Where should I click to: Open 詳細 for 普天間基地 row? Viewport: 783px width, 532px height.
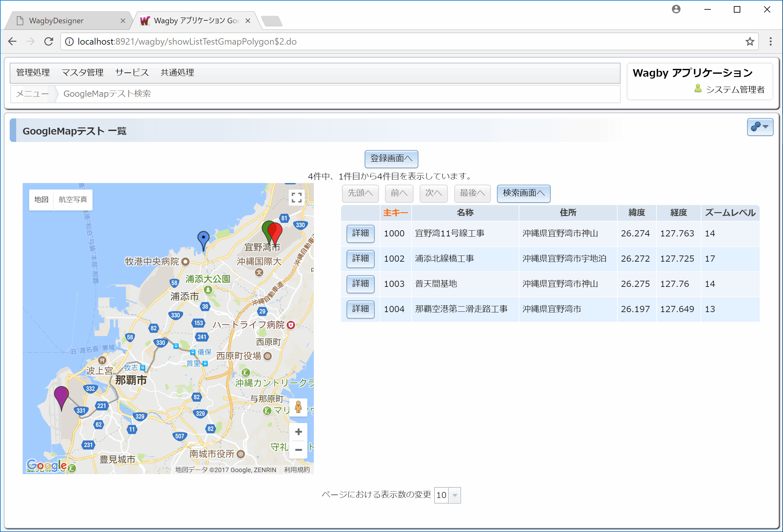click(x=360, y=284)
